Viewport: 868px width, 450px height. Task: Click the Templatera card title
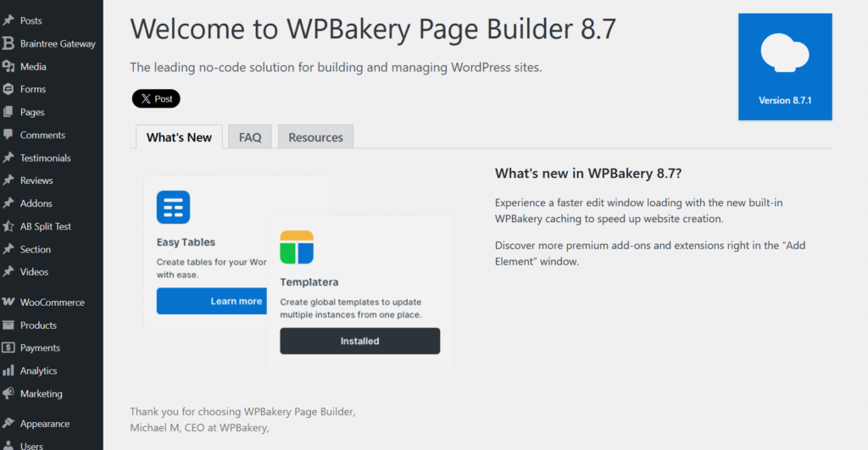coord(309,281)
